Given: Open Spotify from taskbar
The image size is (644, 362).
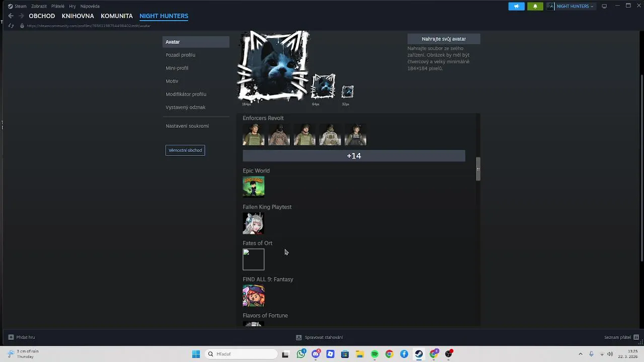Looking at the screenshot, I should [x=374, y=354].
